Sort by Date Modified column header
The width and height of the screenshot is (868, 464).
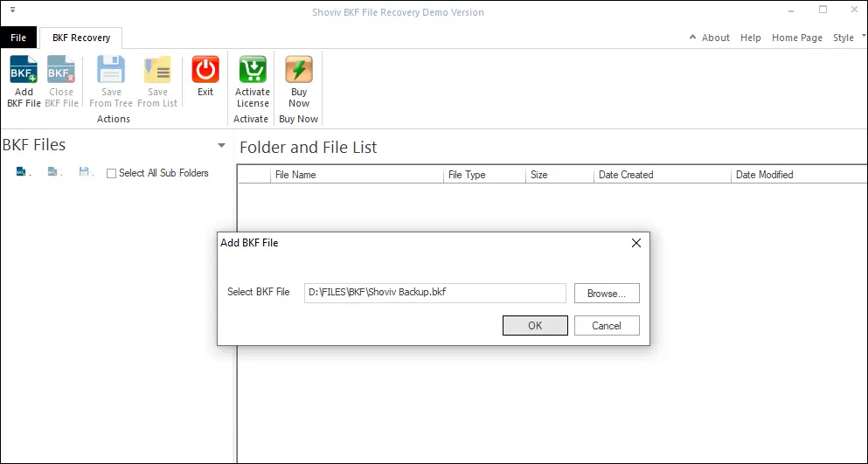pyautogui.click(x=799, y=175)
